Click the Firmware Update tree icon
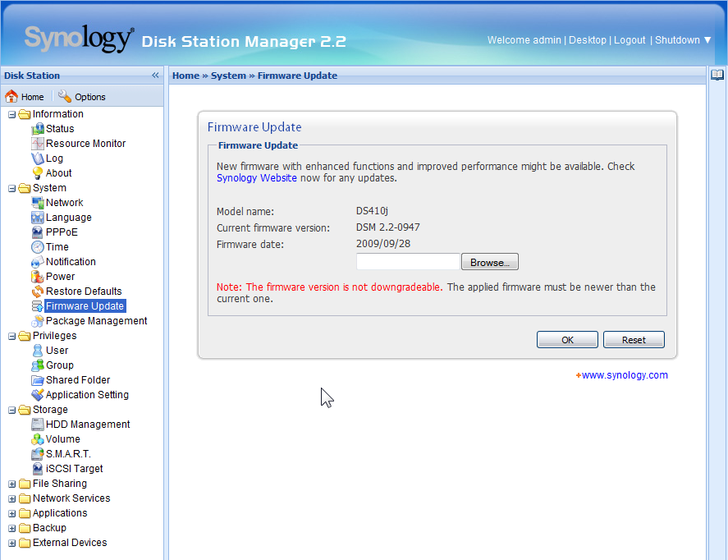The width and height of the screenshot is (728, 560). [38, 306]
